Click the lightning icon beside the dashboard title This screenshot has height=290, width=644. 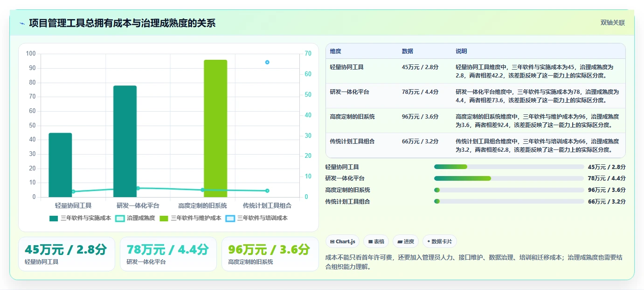point(22,23)
